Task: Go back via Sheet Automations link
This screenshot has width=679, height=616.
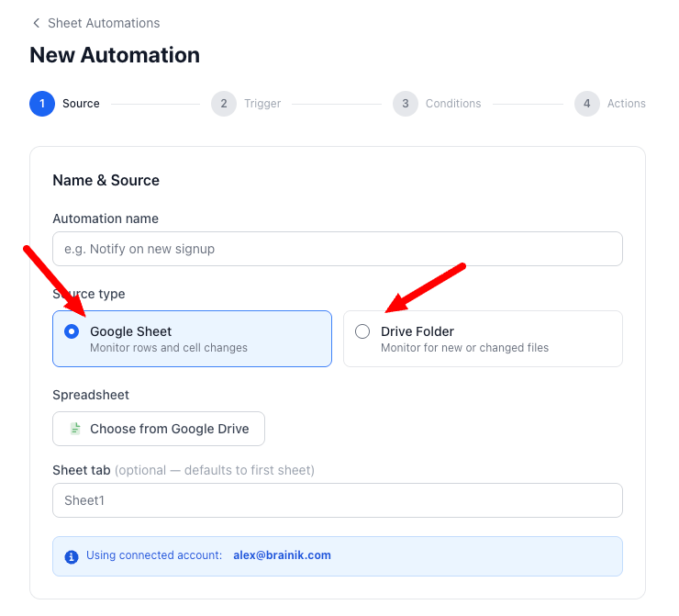Action: (104, 23)
